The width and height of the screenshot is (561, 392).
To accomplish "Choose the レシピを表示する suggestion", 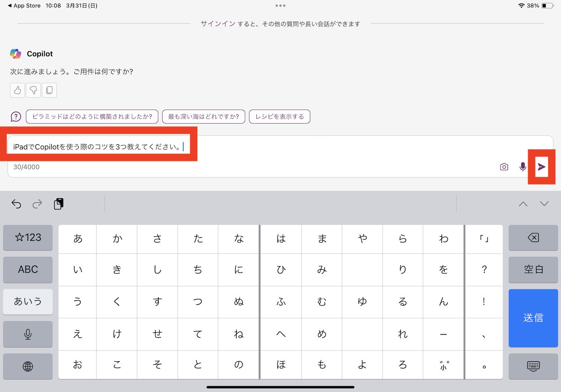I will click(x=280, y=117).
